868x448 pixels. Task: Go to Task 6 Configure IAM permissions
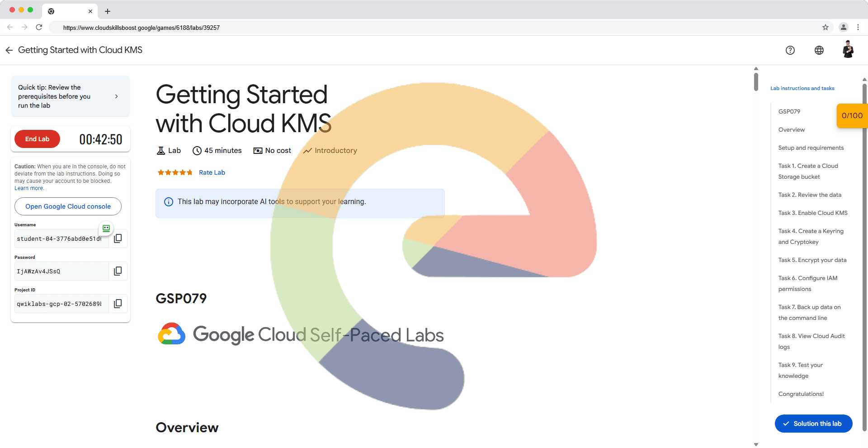808,283
